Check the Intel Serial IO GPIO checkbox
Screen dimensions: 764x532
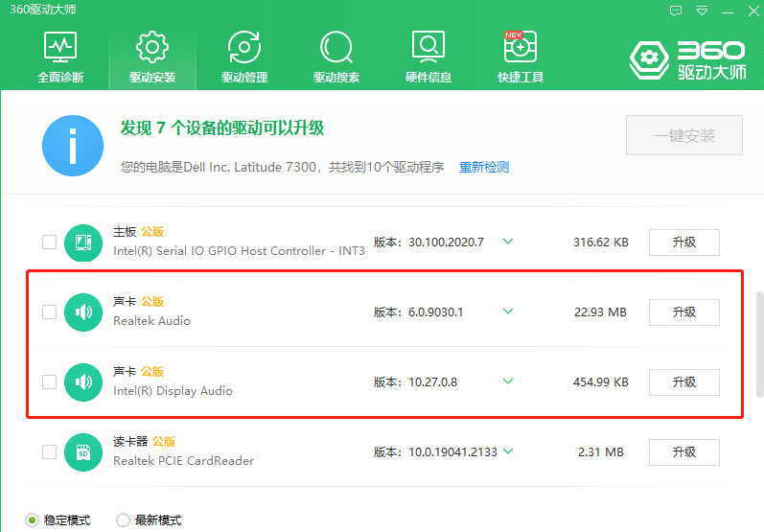pos(49,243)
